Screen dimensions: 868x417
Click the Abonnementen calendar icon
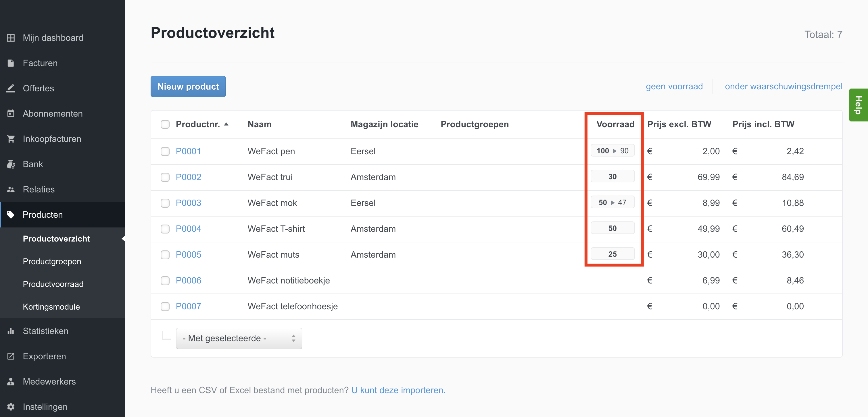[x=11, y=113]
